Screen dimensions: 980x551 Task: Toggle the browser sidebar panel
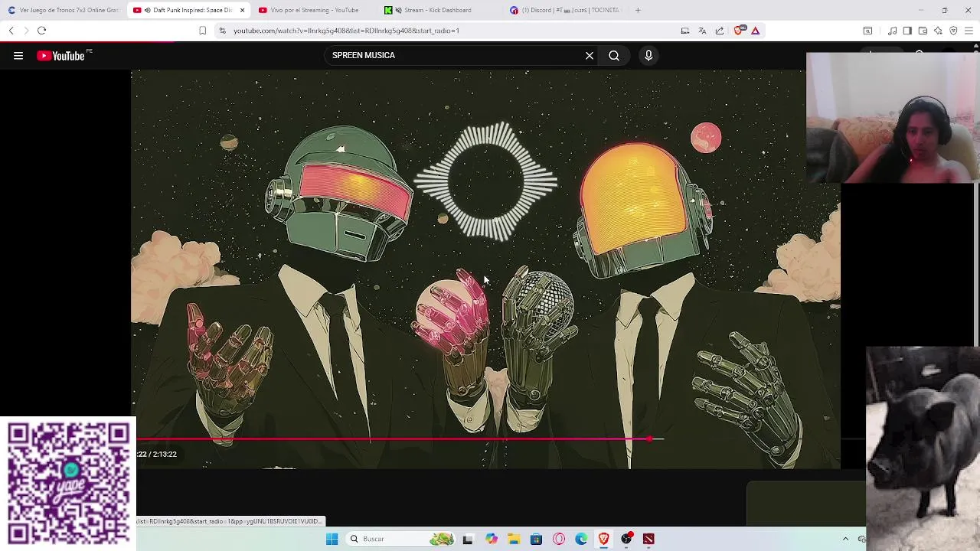click(x=907, y=31)
